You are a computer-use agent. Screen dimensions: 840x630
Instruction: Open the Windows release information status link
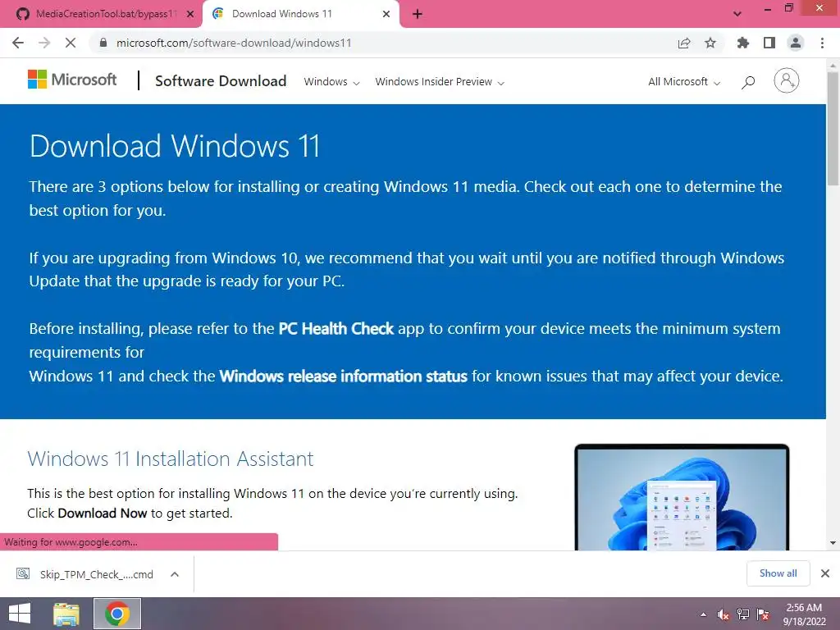344,376
